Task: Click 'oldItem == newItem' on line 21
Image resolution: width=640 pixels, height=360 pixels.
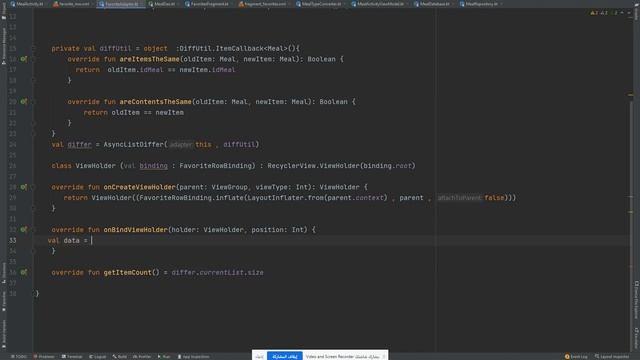Action: (147, 112)
